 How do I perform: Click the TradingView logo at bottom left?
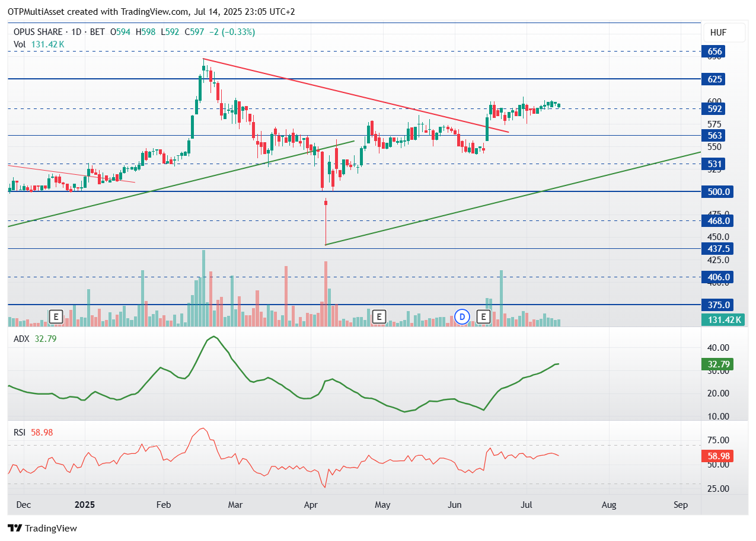pos(42,528)
